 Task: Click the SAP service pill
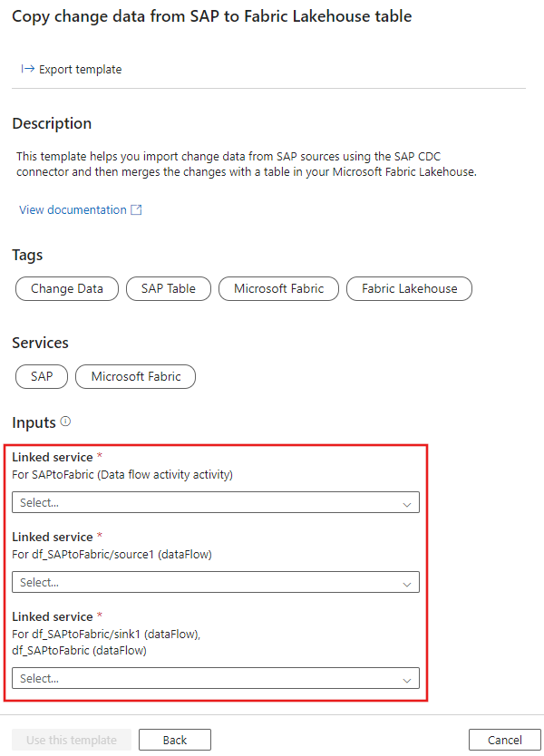click(x=42, y=376)
